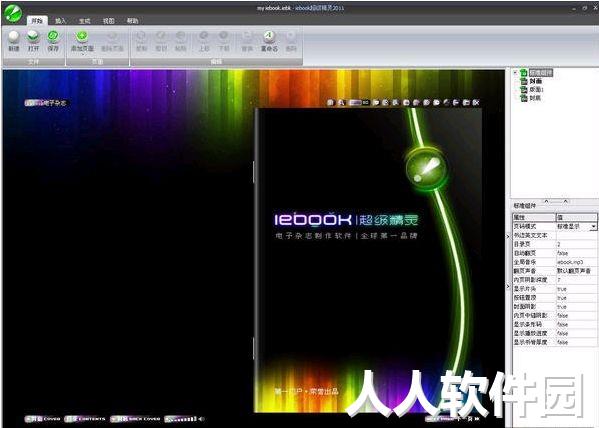The width and height of the screenshot is (599, 428).
Task: Click the 保存 (Save) icon
Action: click(53, 37)
